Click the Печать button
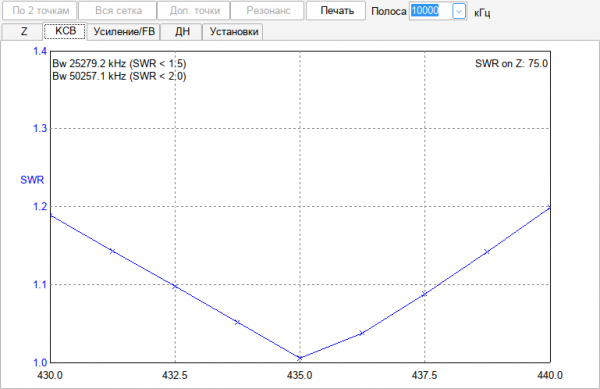Screen dimensions: 600x389 pyautogui.click(x=336, y=11)
